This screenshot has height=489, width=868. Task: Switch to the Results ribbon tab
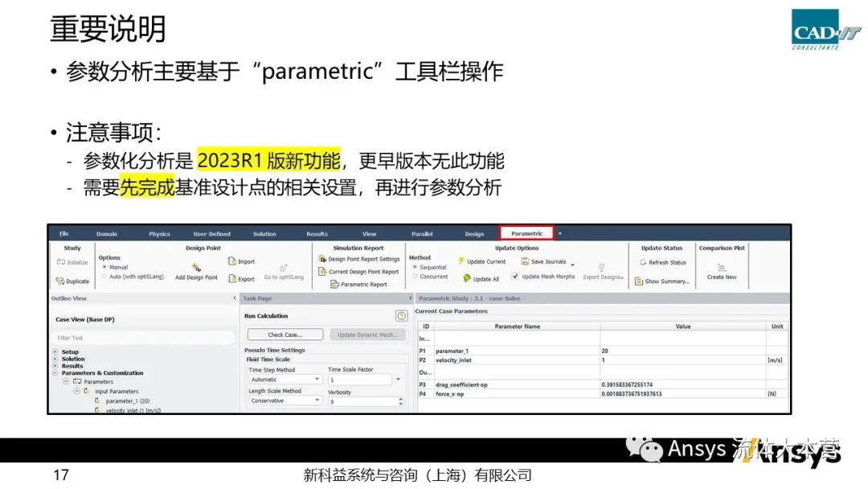tap(317, 234)
